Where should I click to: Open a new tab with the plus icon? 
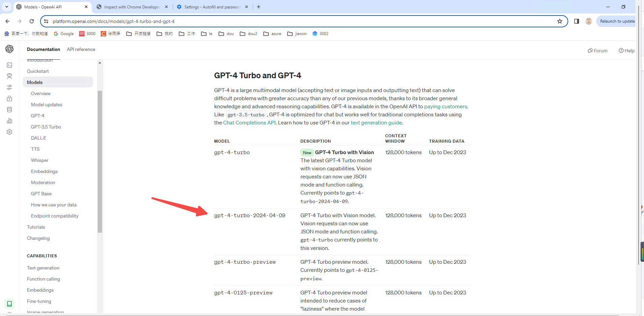tap(259, 7)
